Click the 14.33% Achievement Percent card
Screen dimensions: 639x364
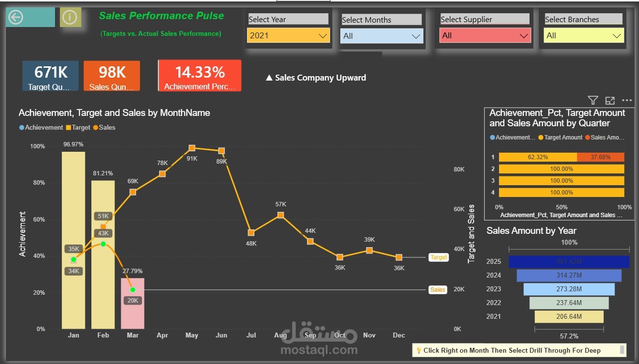point(200,76)
